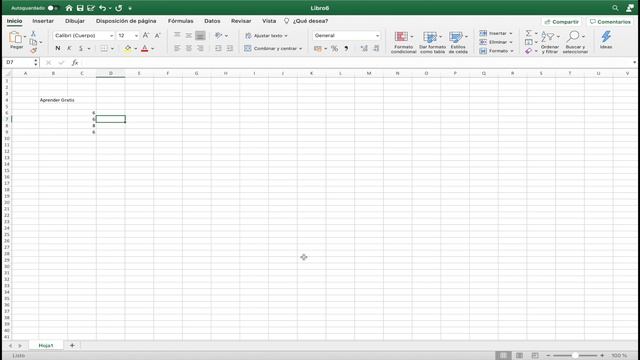The height and width of the screenshot is (360, 640).
Task: Click the Insertar cells button
Action: tap(496, 33)
